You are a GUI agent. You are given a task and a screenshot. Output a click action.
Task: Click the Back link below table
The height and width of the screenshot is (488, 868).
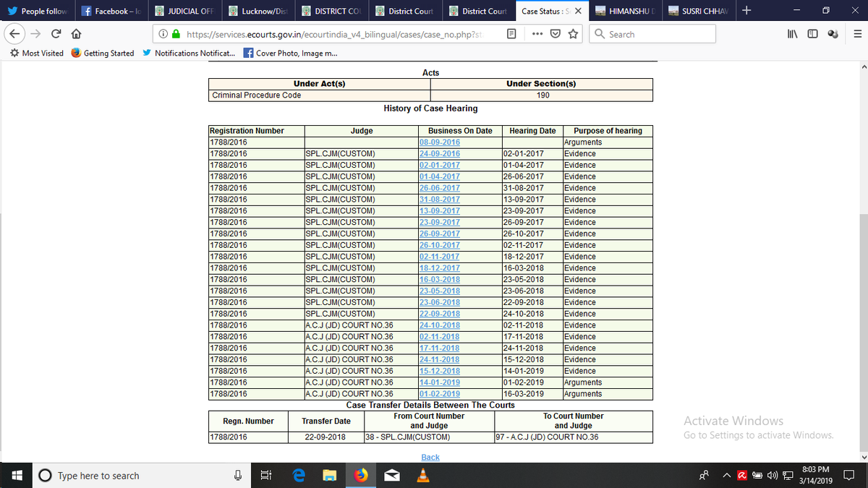(x=430, y=458)
